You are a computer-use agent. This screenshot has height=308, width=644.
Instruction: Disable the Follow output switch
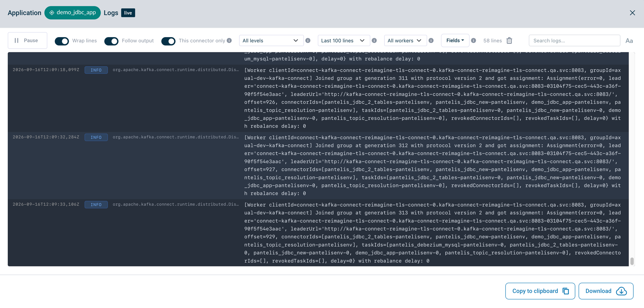tap(111, 41)
